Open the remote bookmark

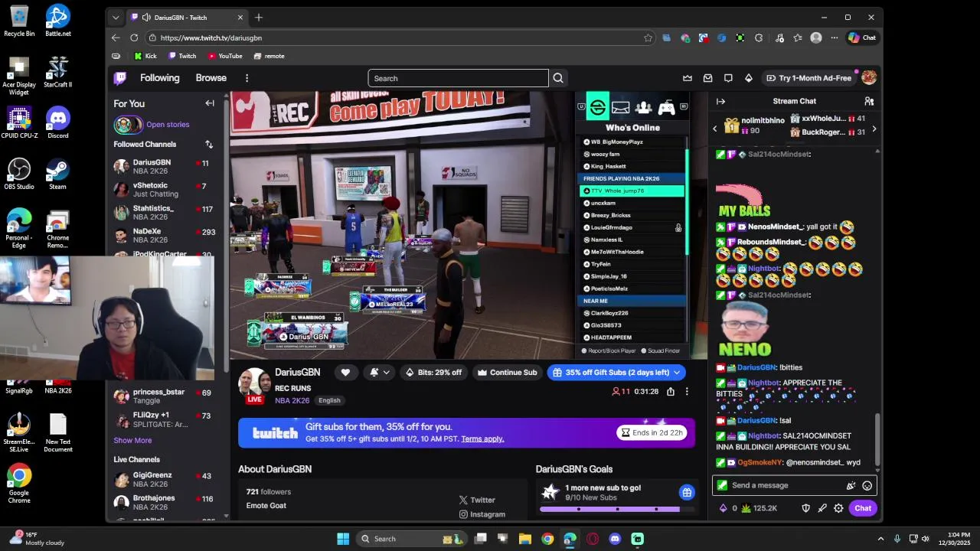269,56
